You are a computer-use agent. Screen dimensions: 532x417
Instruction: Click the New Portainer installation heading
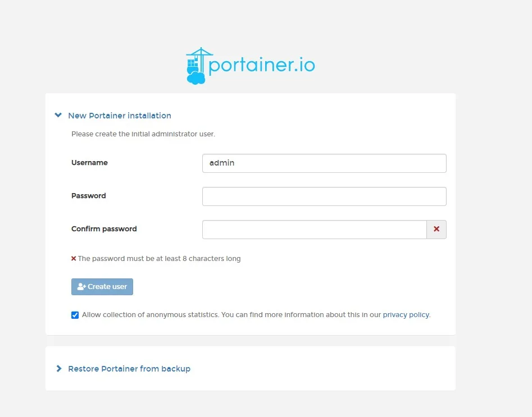coord(120,116)
